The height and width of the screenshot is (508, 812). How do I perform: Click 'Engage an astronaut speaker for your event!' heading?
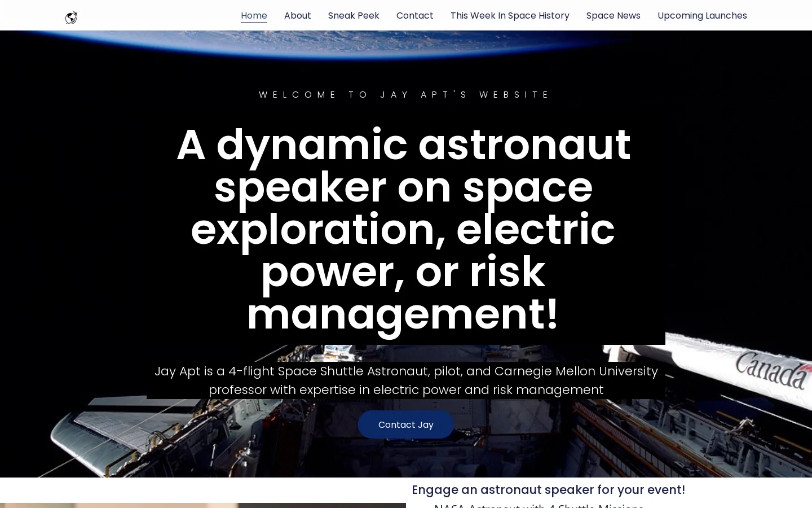click(x=549, y=490)
